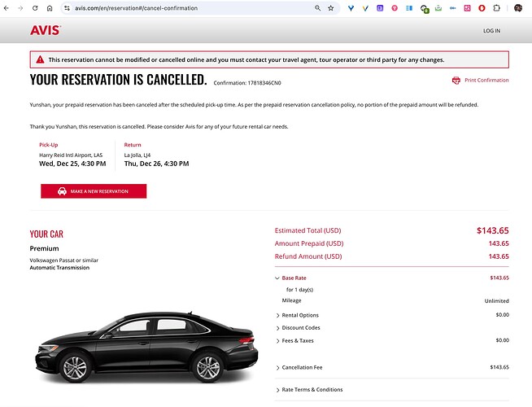
Task: Click the Avis logo in the header
Action: (x=45, y=31)
